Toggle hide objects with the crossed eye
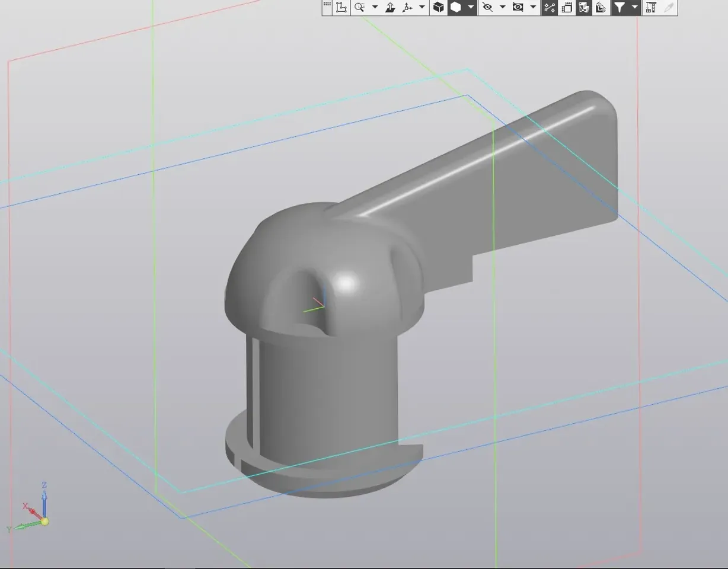728x569 pixels. pos(487,7)
